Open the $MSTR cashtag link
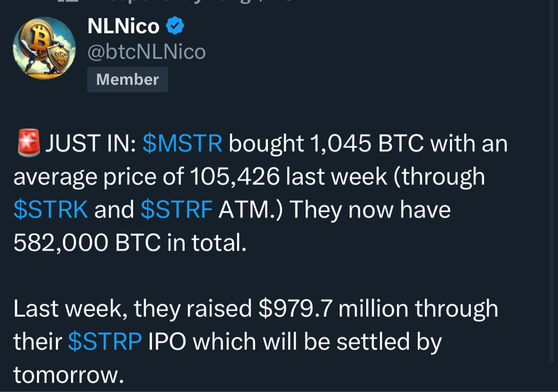The width and height of the screenshot is (558, 392). (182, 144)
